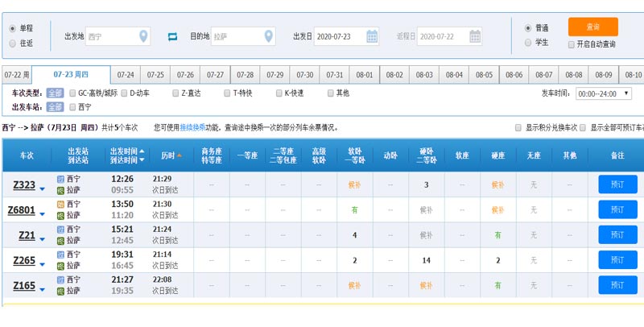Click the orange 查询 search button
644x327 pixels.
(x=593, y=27)
